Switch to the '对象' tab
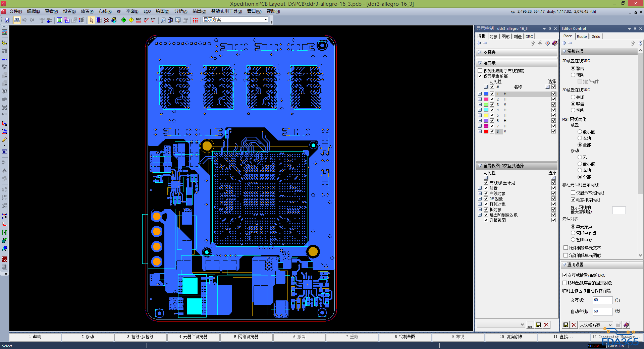644x349 pixels. click(x=493, y=37)
